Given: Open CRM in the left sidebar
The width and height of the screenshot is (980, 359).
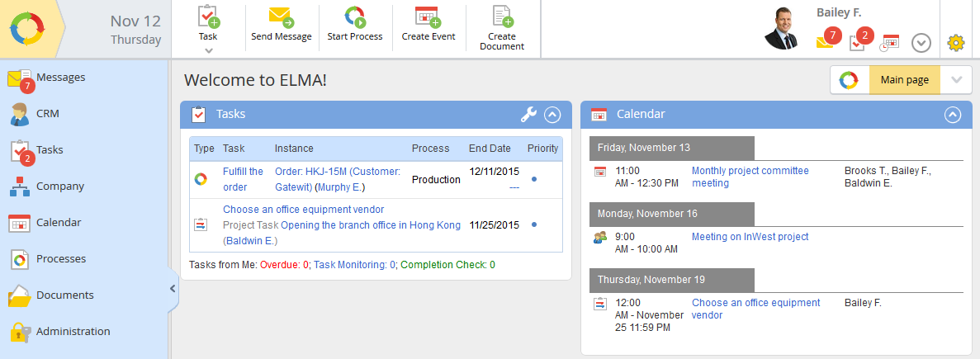Looking at the screenshot, I should click(48, 114).
